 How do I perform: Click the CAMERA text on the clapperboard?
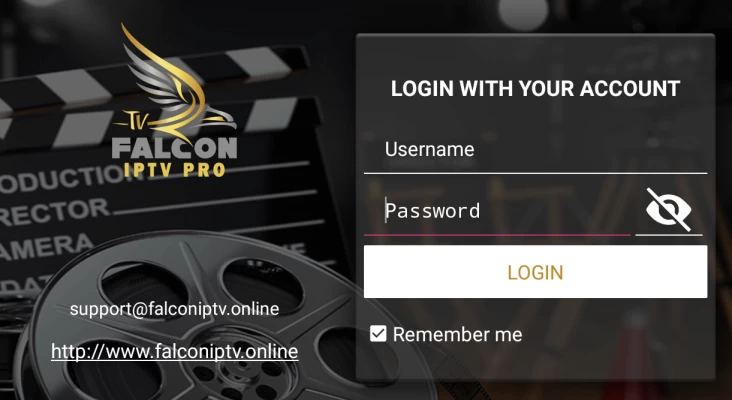click(x=47, y=247)
